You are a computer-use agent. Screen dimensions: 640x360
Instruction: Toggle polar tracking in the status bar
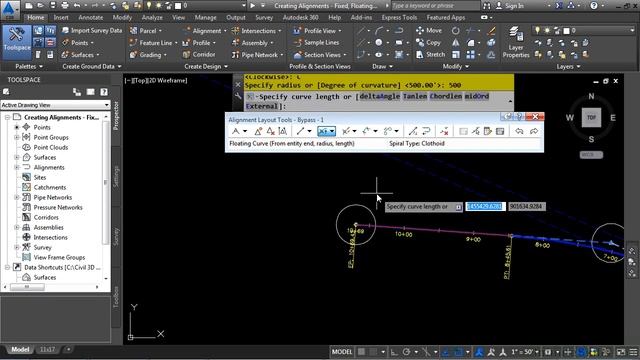click(406, 352)
